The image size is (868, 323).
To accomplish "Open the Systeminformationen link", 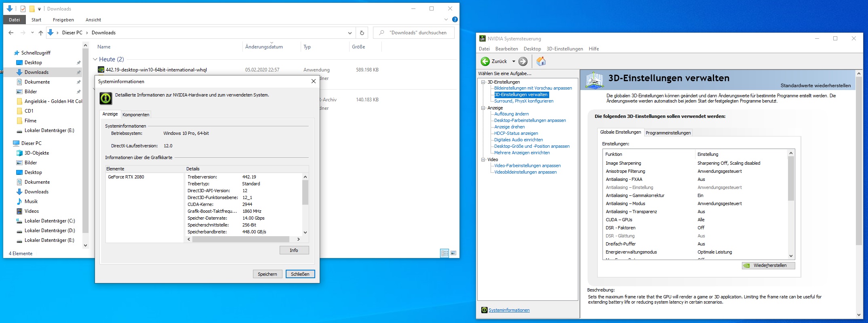I will tap(509, 310).
